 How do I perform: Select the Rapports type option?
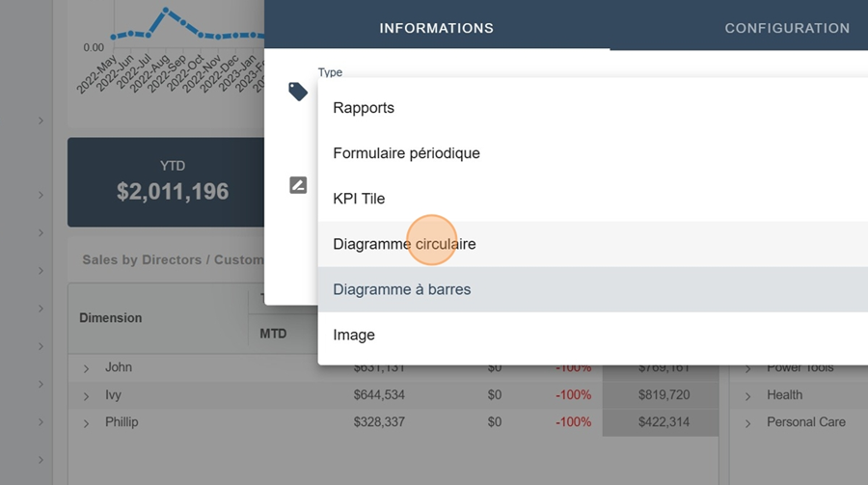click(x=364, y=108)
